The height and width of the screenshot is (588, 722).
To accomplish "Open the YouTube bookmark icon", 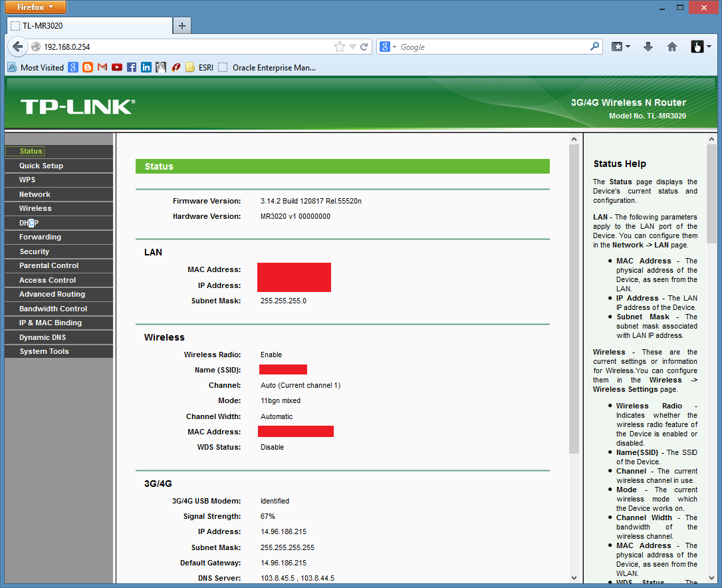I will (x=117, y=67).
